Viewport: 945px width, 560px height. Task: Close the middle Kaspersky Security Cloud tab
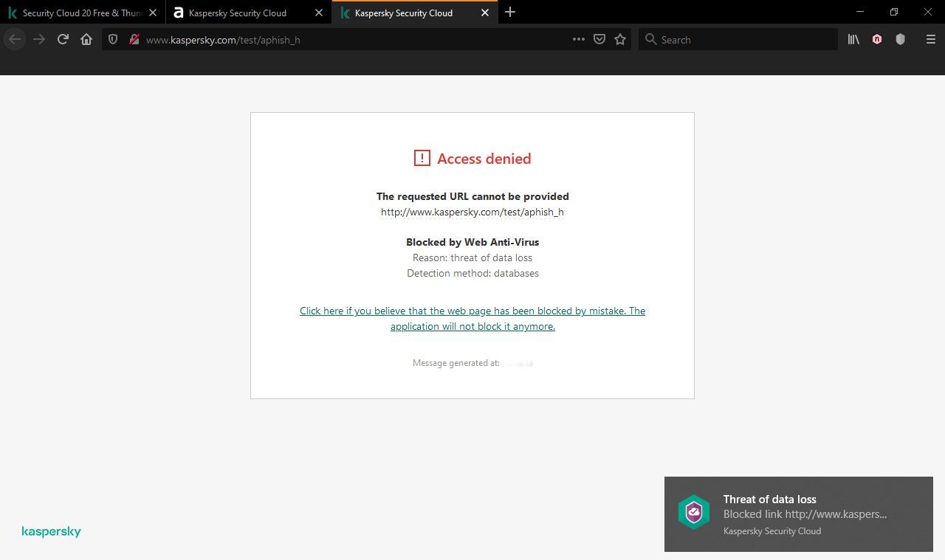coord(319,13)
